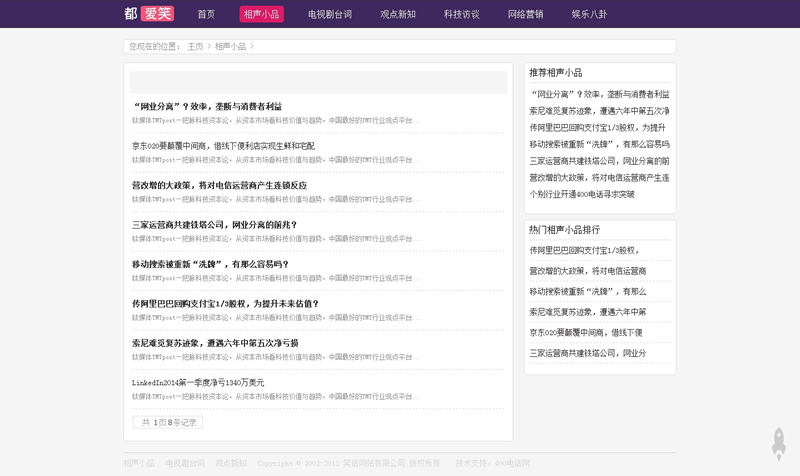Read 营改增的大政策 article in main list
The width and height of the screenshot is (800, 476).
coord(219,185)
